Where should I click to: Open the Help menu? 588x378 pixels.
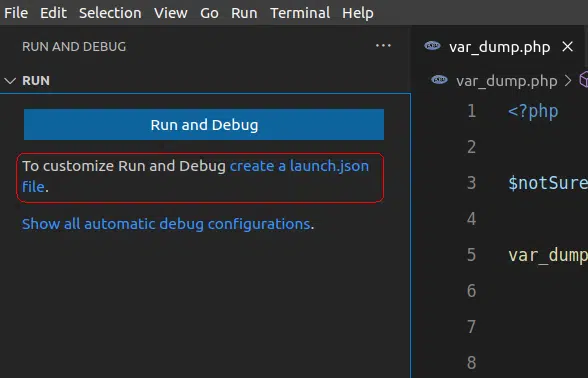point(358,13)
